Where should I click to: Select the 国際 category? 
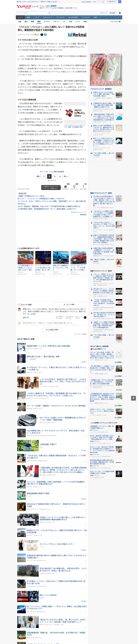pyautogui.click(x=32, y=21)
